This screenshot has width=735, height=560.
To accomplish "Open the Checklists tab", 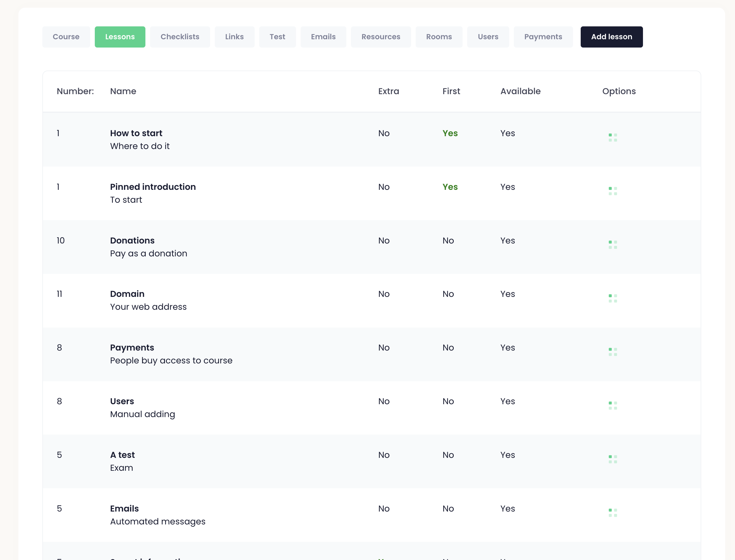I will pyautogui.click(x=180, y=37).
